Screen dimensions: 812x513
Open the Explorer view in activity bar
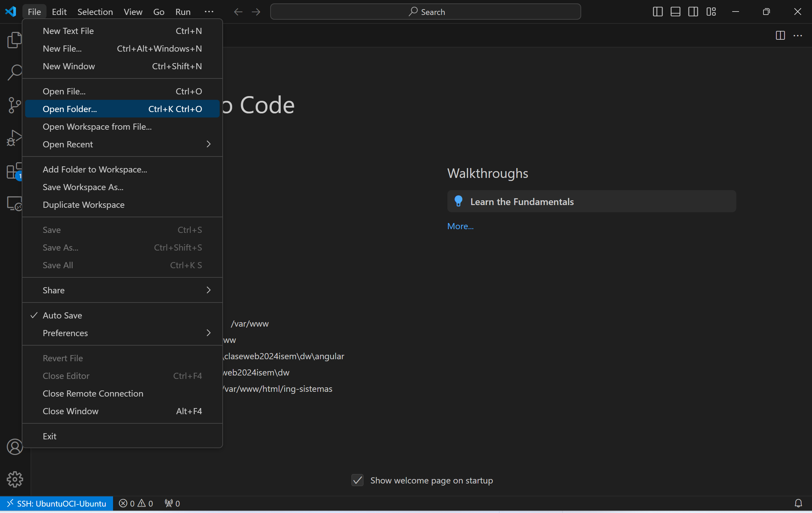14,40
